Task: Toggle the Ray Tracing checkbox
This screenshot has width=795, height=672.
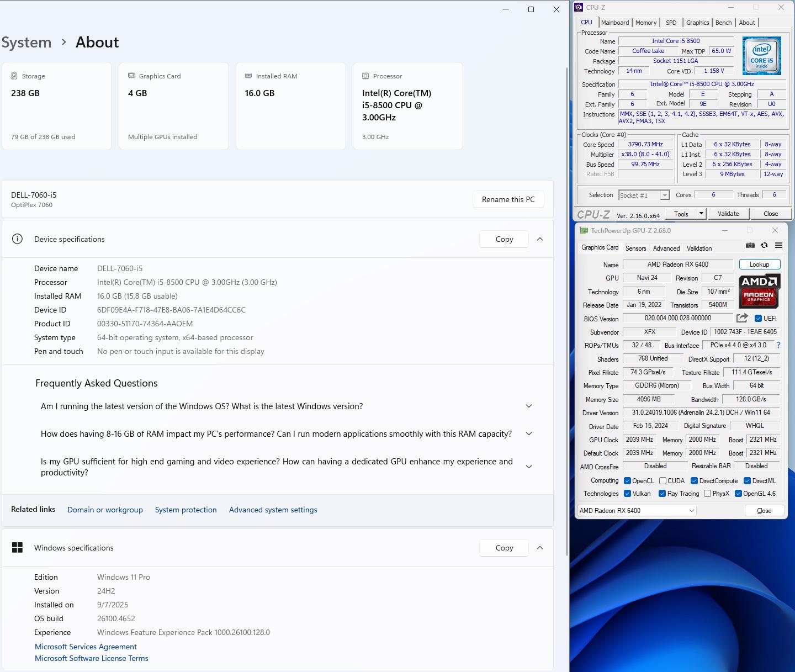Action: 662,494
